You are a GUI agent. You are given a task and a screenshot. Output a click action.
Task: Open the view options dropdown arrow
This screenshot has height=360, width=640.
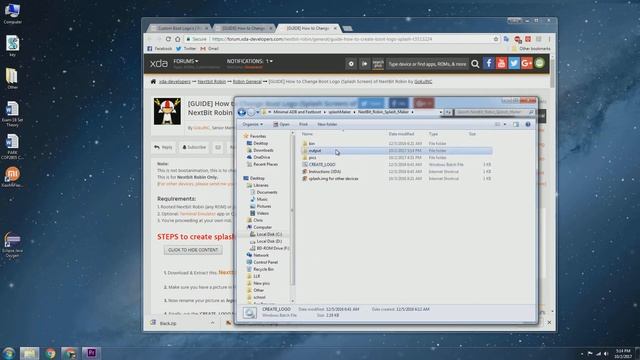505,124
